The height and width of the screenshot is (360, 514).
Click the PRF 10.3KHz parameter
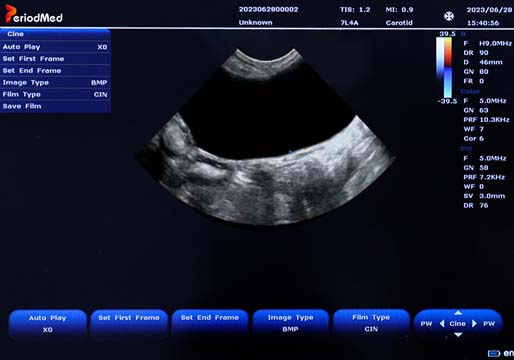(486, 119)
